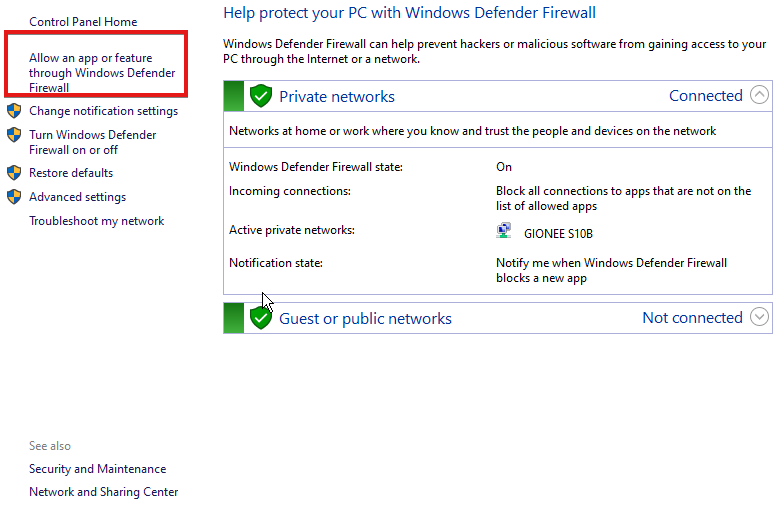Click the Networks at home or work description
784x519 pixels.
coord(472,131)
